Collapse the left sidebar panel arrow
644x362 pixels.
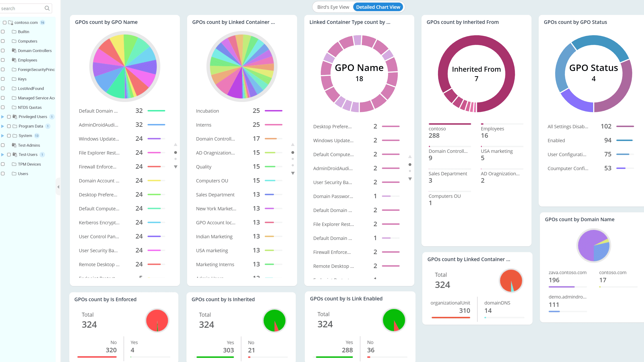[x=58, y=187]
